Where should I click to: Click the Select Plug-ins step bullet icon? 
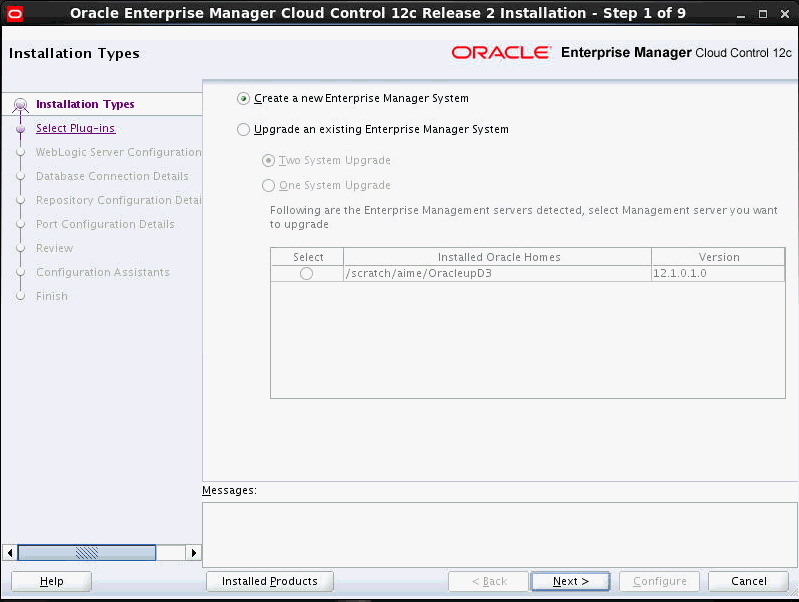tap(20, 129)
